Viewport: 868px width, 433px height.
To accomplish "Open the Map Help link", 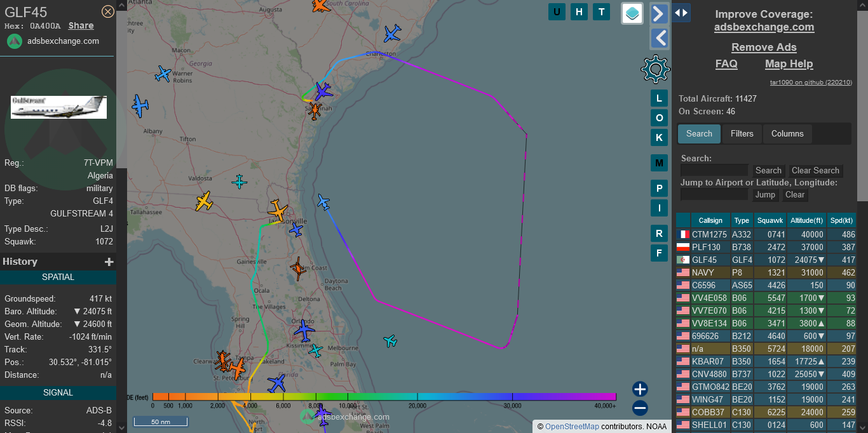I will coord(789,64).
